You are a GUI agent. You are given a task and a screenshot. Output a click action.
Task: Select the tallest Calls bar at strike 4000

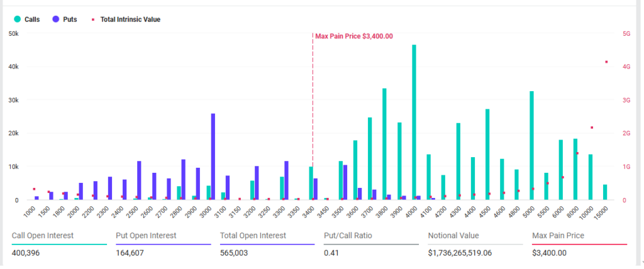[x=414, y=123]
